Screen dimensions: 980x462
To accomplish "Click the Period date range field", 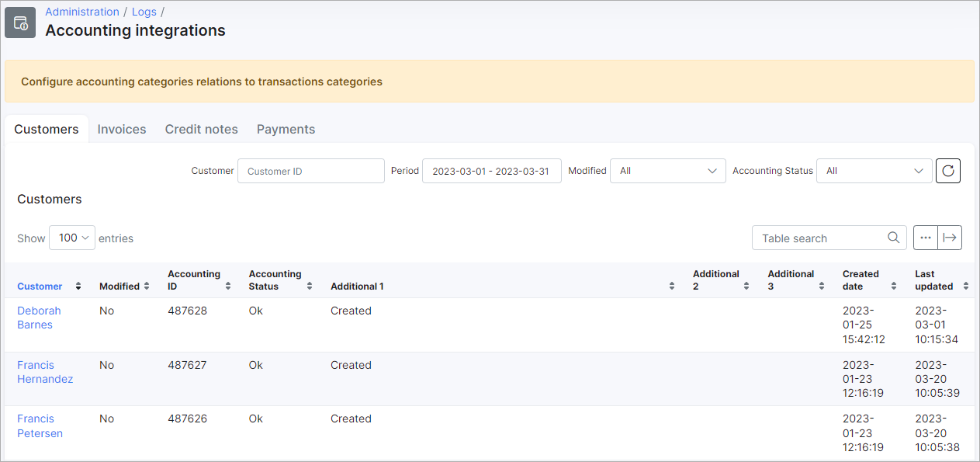I will tap(491, 170).
